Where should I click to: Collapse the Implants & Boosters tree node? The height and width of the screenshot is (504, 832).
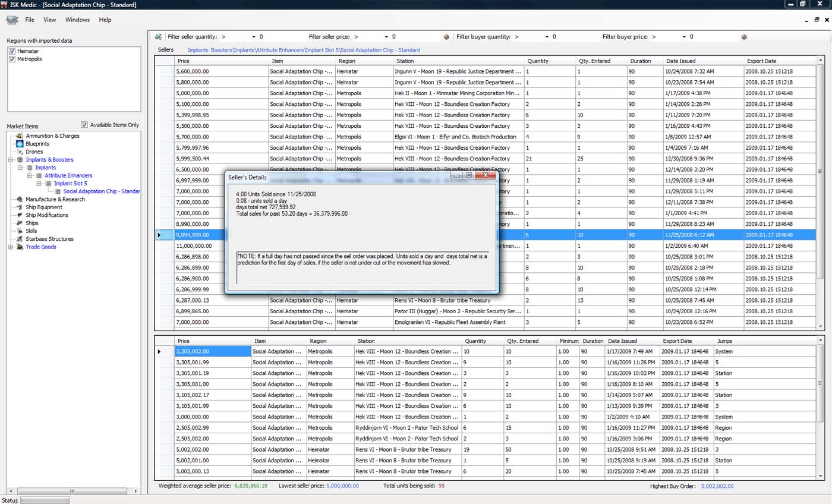[11, 160]
